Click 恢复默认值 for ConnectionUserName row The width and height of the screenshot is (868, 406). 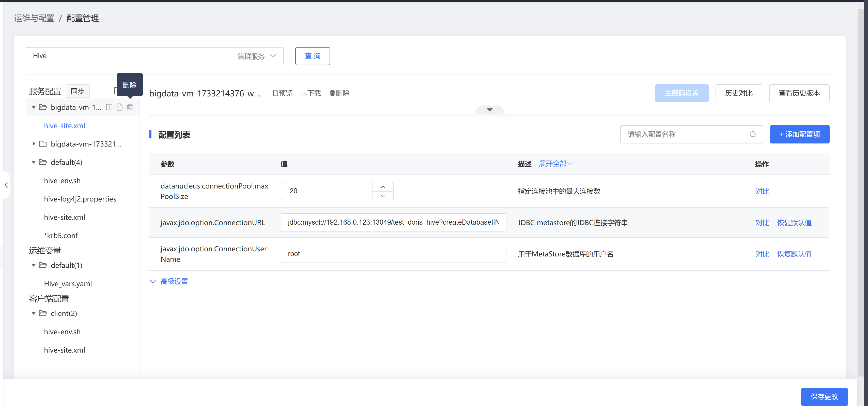(x=794, y=254)
